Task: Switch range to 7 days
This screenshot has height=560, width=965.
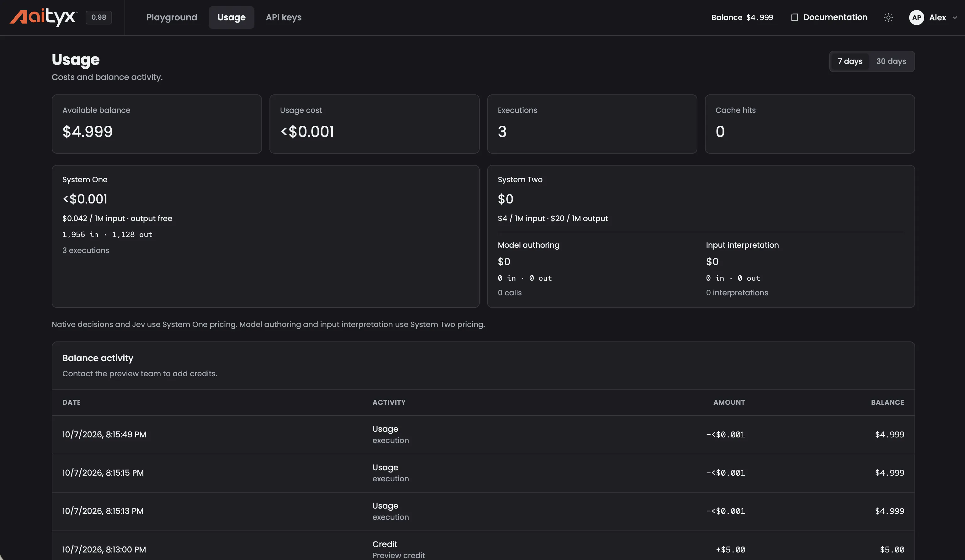Action: pos(850,61)
